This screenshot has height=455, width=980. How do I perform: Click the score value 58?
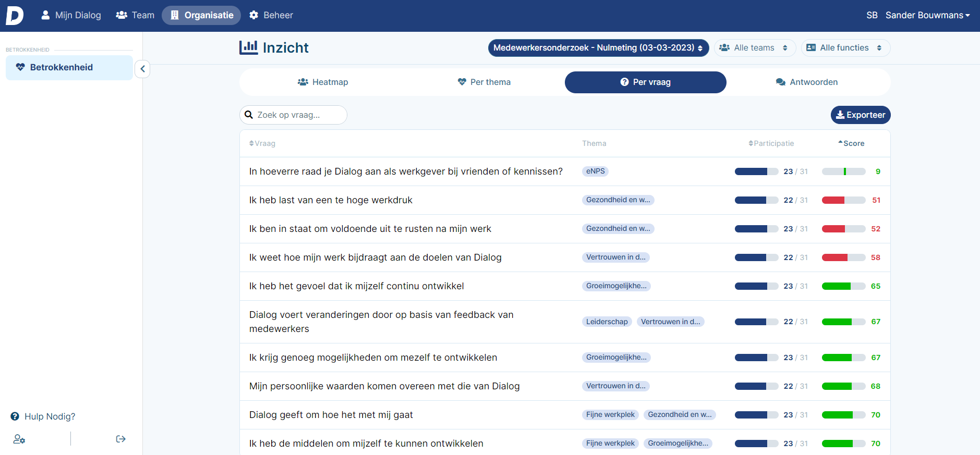click(x=875, y=257)
